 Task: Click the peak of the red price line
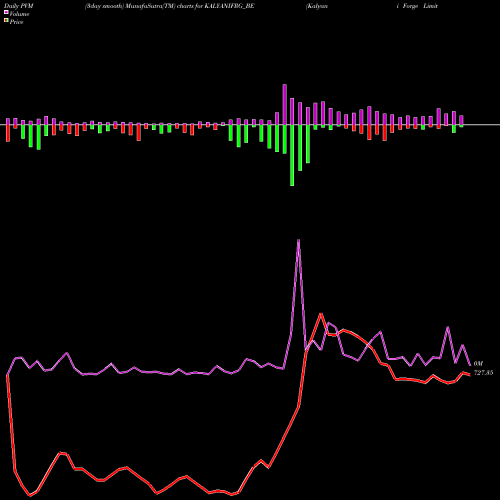tap(321, 314)
